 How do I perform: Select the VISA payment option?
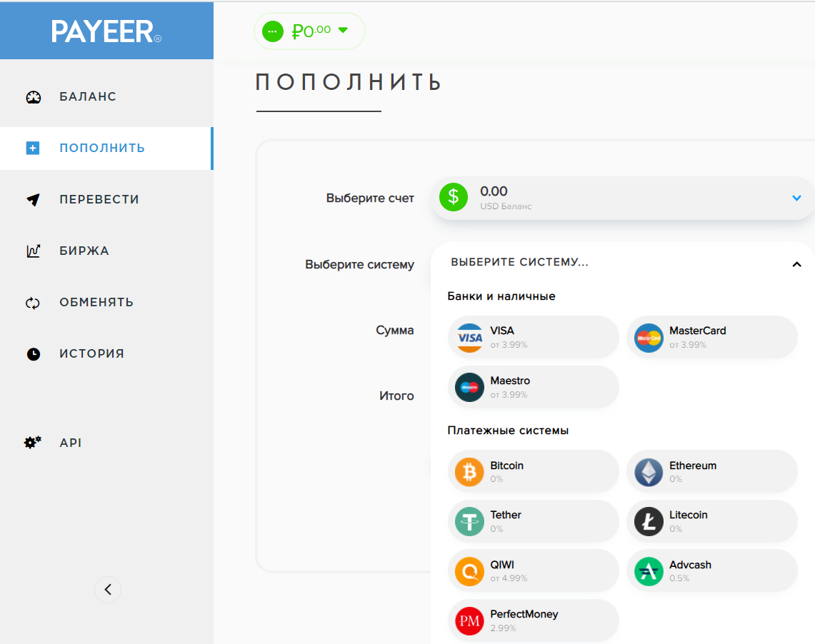pyautogui.click(x=534, y=338)
